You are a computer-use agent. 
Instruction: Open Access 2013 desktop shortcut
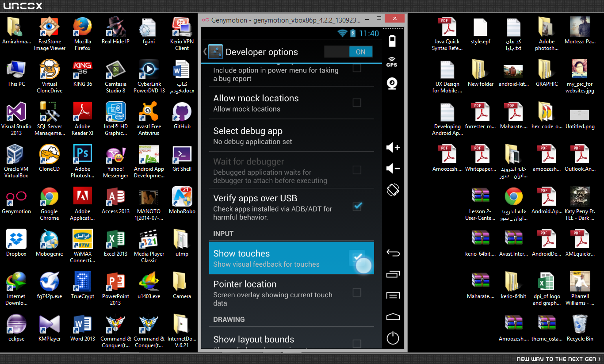115,197
